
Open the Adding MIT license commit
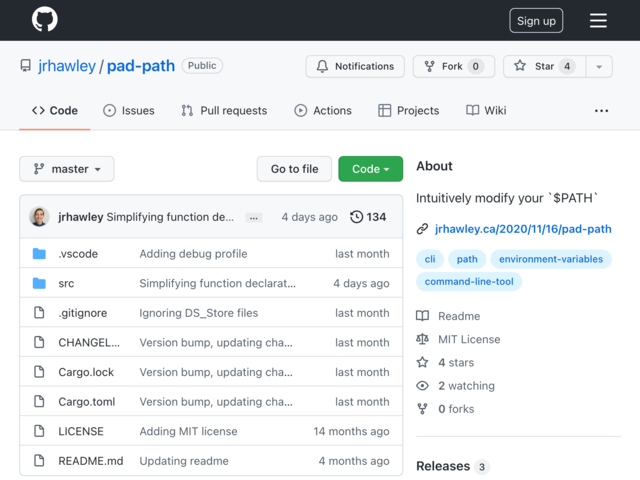tap(188, 431)
